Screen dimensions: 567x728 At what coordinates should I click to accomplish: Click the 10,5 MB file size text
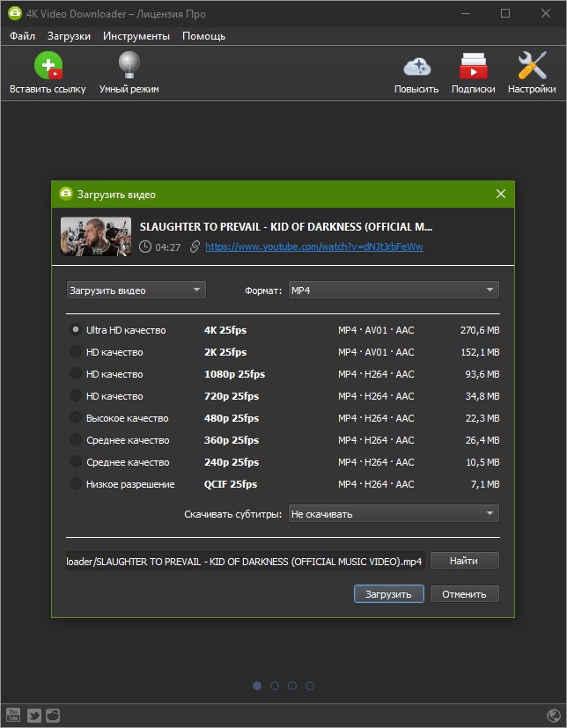[x=482, y=462]
